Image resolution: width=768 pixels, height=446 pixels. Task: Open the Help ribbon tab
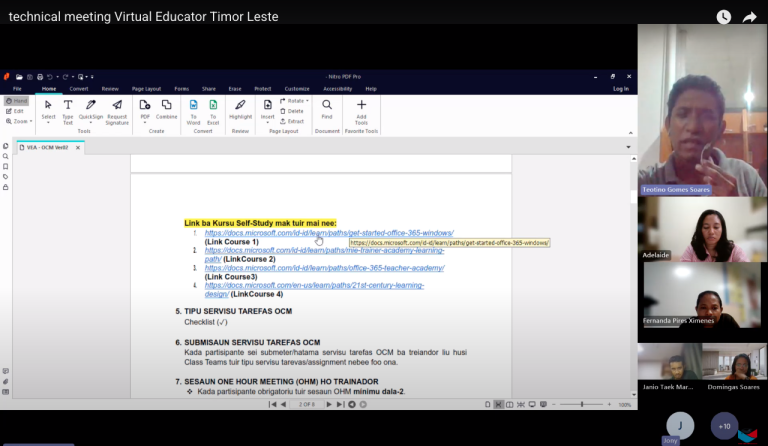point(371,89)
